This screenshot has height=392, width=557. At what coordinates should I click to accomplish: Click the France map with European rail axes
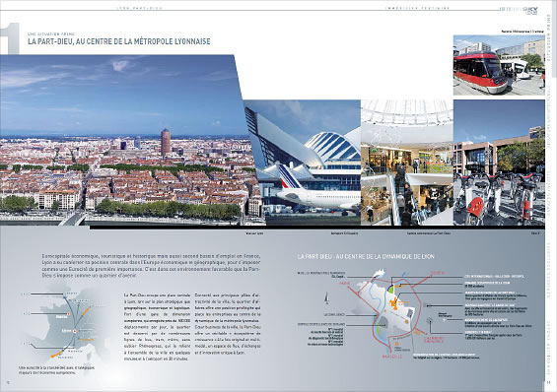(64, 326)
